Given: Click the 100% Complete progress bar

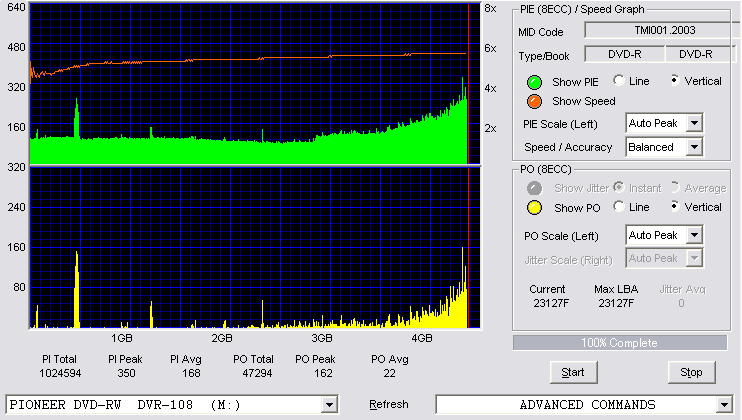Looking at the screenshot, I should click(619, 343).
